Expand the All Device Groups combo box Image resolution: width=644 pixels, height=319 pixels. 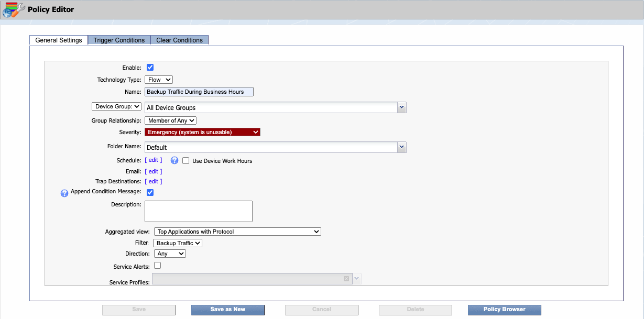click(401, 107)
